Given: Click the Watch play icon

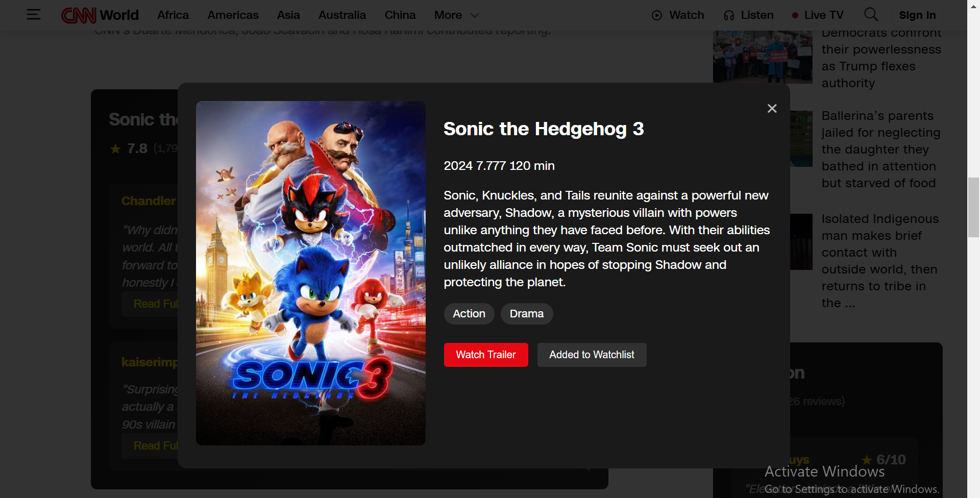Looking at the screenshot, I should tap(657, 15).
